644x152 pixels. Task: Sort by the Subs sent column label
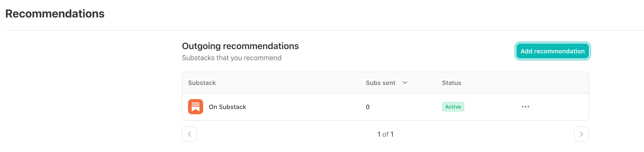coord(380,83)
